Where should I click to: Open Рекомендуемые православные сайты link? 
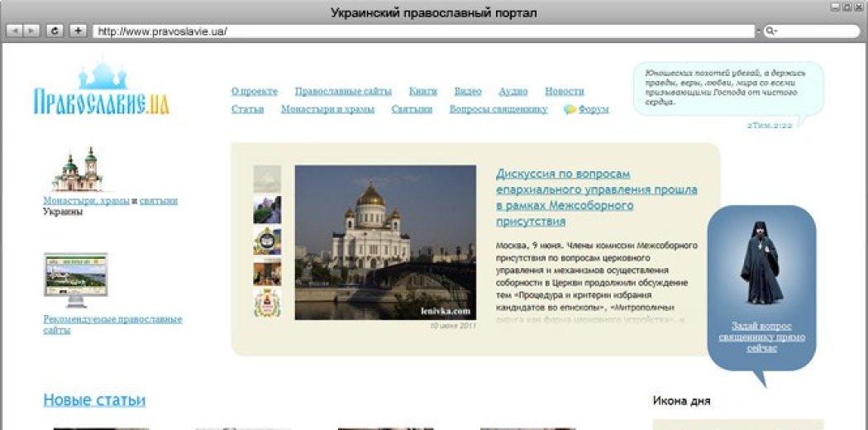(x=112, y=324)
